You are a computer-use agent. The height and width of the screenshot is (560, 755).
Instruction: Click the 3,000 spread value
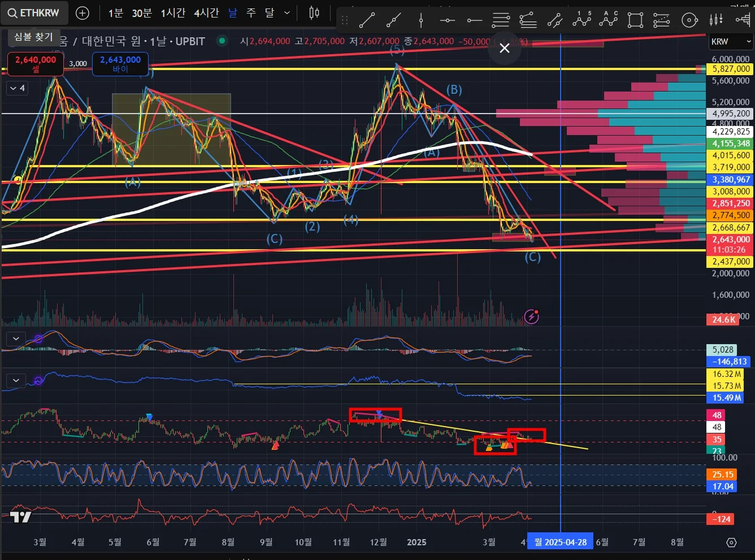coord(78,63)
